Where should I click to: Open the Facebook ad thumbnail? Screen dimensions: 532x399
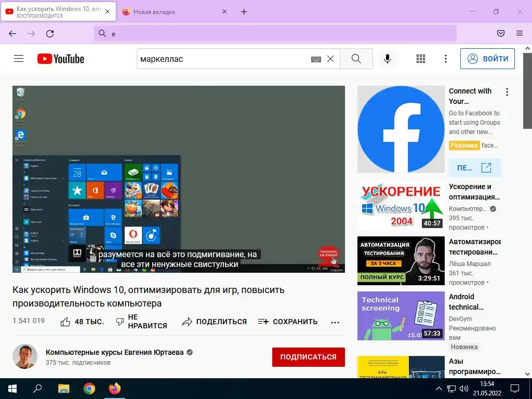click(401, 129)
